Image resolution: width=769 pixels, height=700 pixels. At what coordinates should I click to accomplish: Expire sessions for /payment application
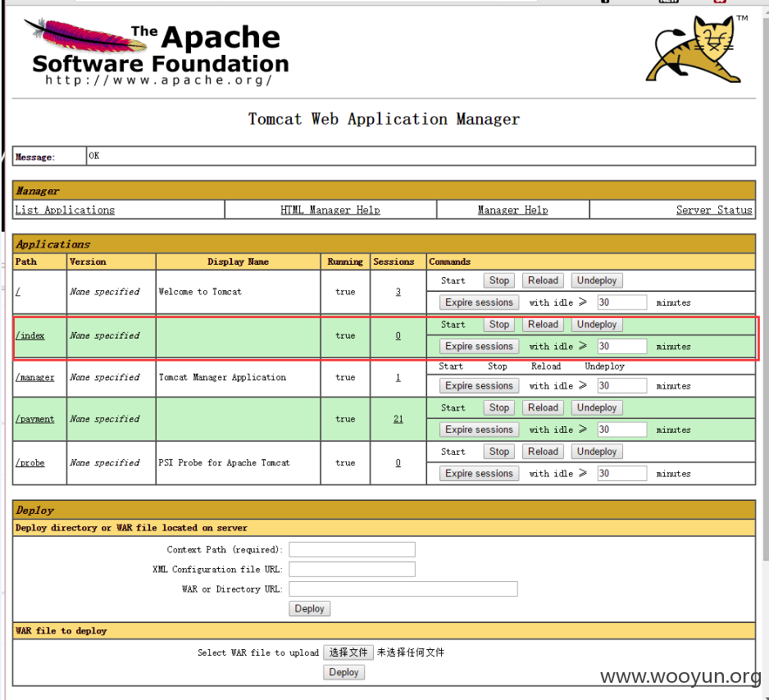point(479,430)
